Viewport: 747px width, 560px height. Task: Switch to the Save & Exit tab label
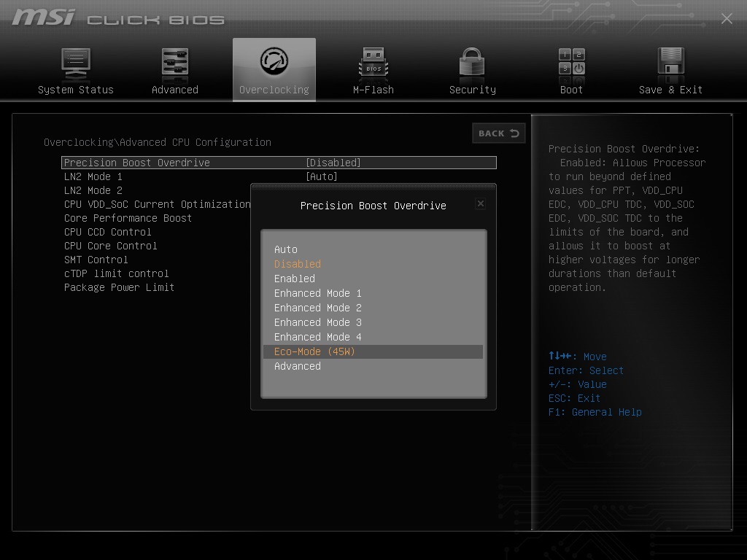pyautogui.click(x=670, y=90)
